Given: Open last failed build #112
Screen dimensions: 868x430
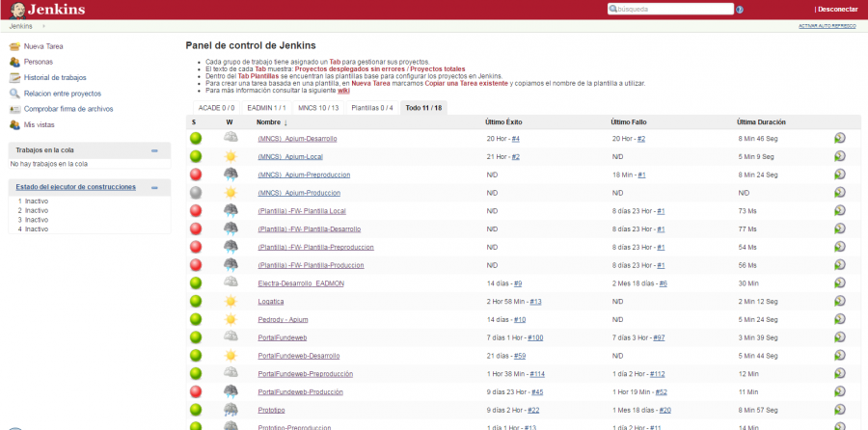Looking at the screenshot, I should [658, 374].
